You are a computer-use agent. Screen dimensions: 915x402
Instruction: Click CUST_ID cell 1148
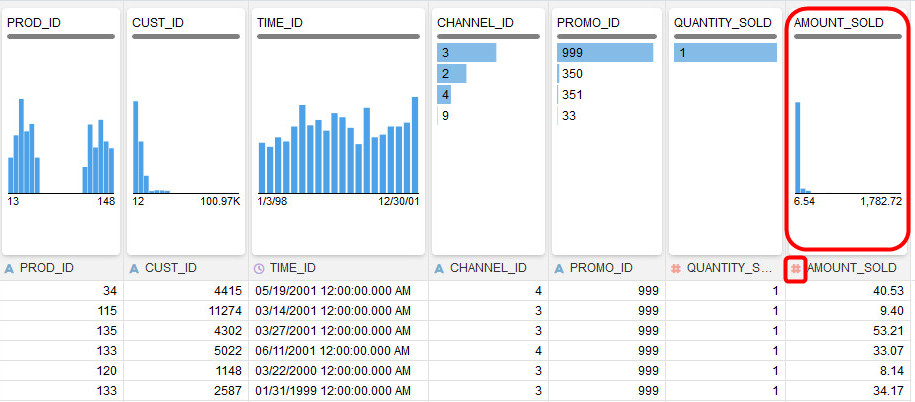186,370
